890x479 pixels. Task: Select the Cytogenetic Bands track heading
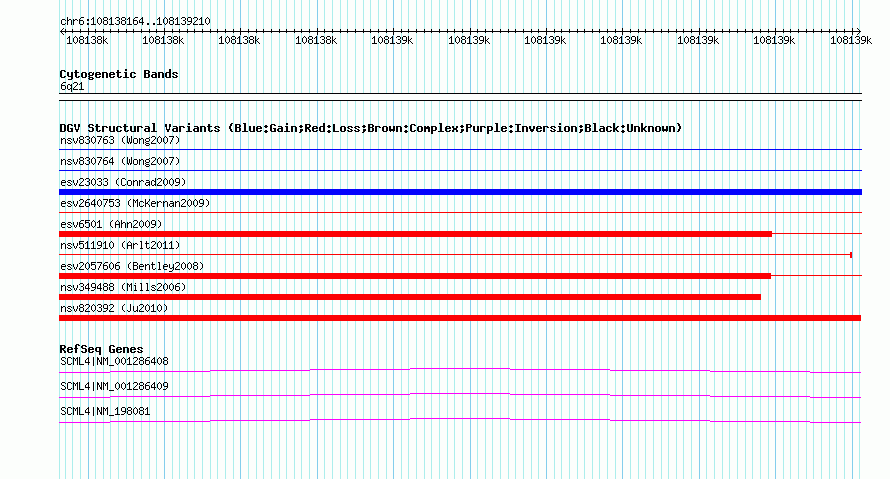119,74
